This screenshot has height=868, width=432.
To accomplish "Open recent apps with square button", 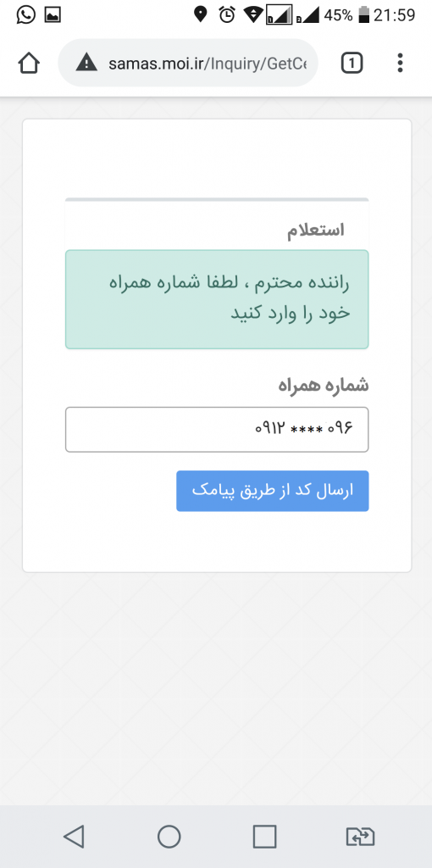I will point(264,836).
